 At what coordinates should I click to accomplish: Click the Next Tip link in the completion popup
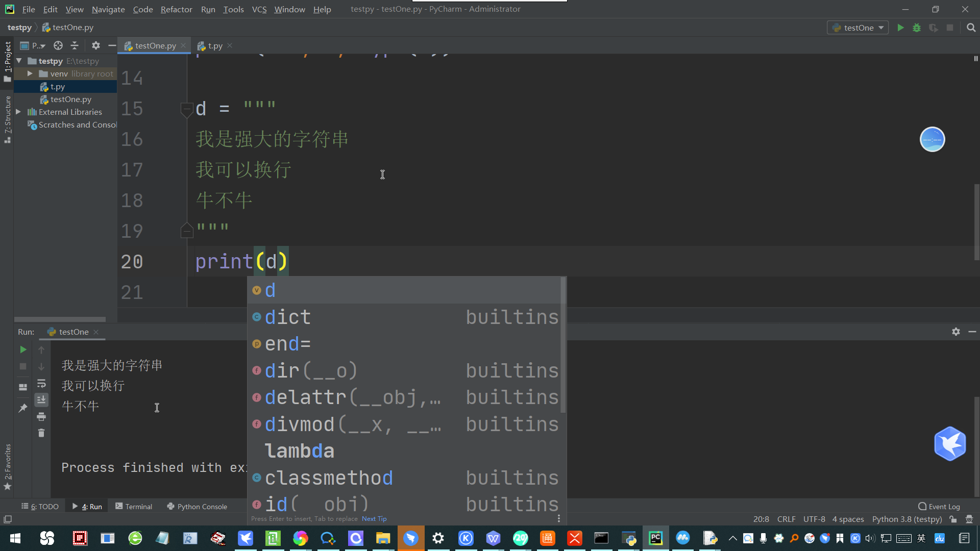click(x=374, y=519)
